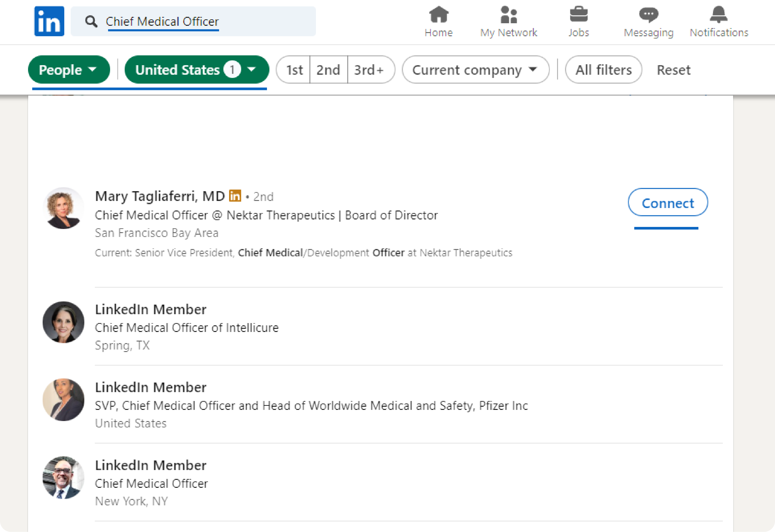Click the 2nd degree label beside Mary Tagliaferri

coord(263,197)
